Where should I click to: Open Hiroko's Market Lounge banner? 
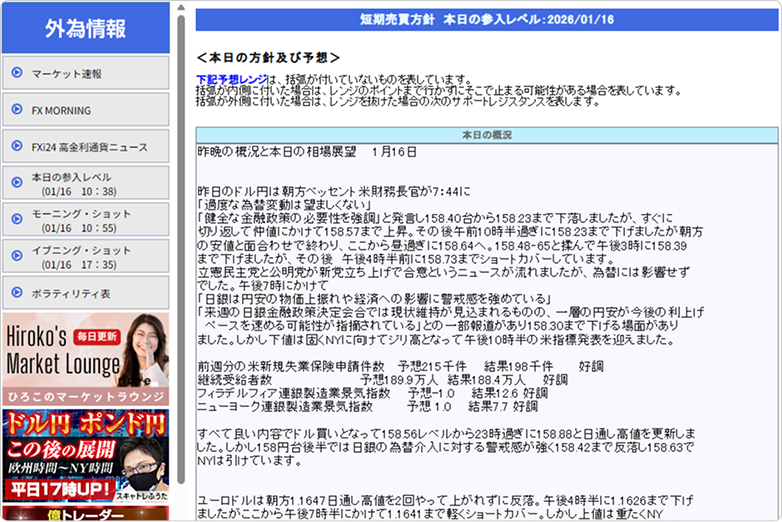click(86, 359)
